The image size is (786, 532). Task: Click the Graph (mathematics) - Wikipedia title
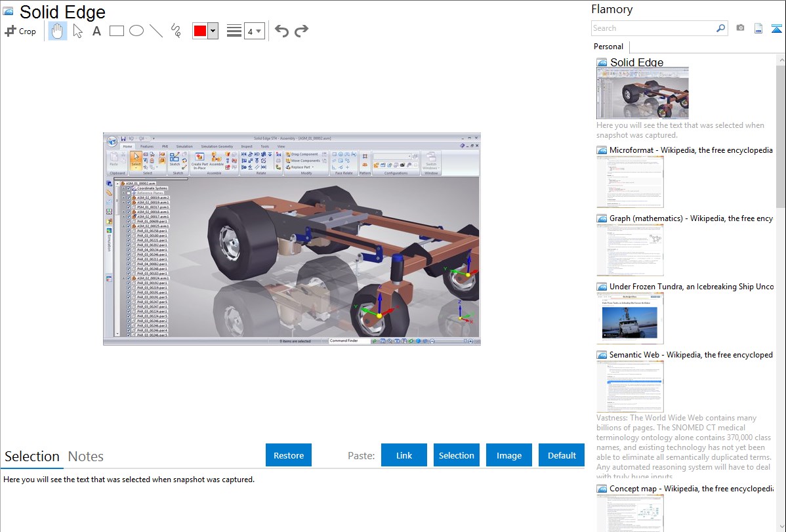691,218
